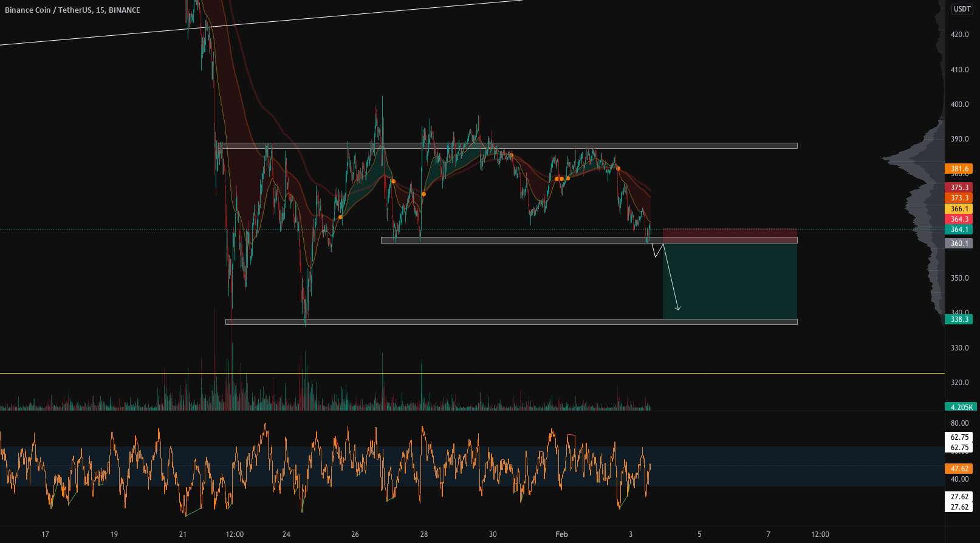Select the yellow 366.1 price tag
Screen dimensions: 980x543
coord(959,209)
